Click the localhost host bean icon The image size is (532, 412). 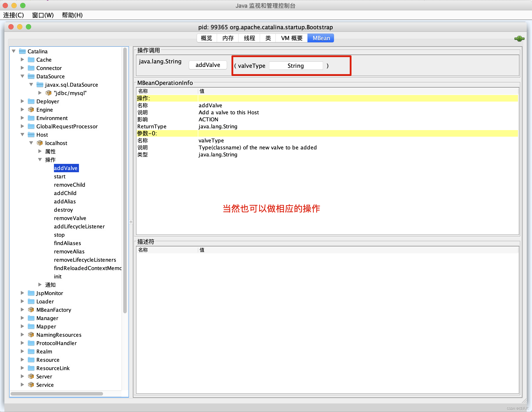[x=40, y=143]
